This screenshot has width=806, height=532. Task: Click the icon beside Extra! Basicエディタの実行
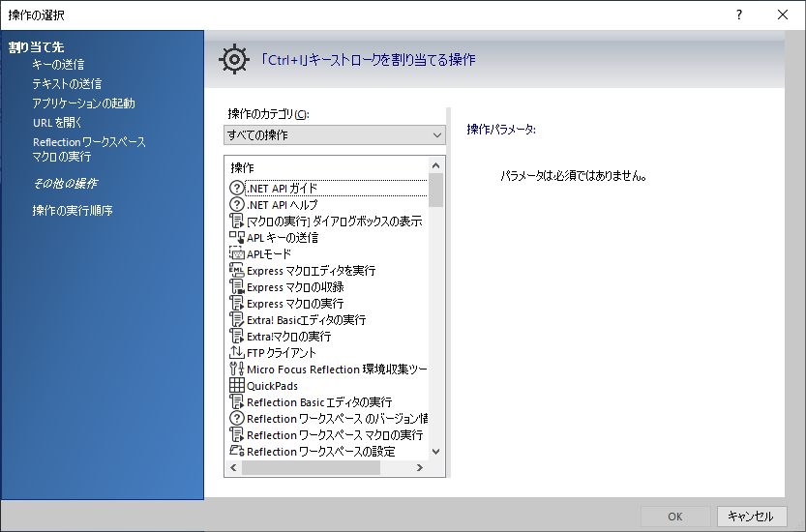236,320
